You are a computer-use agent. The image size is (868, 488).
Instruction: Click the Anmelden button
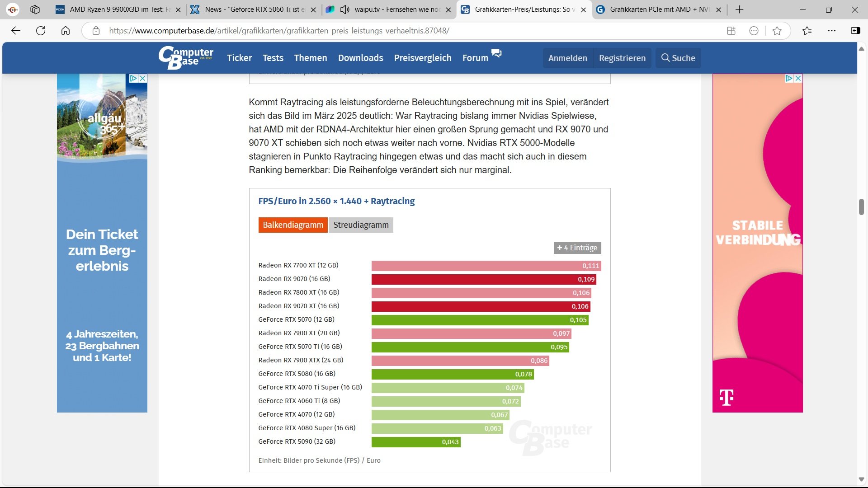[x=568, y=58]
